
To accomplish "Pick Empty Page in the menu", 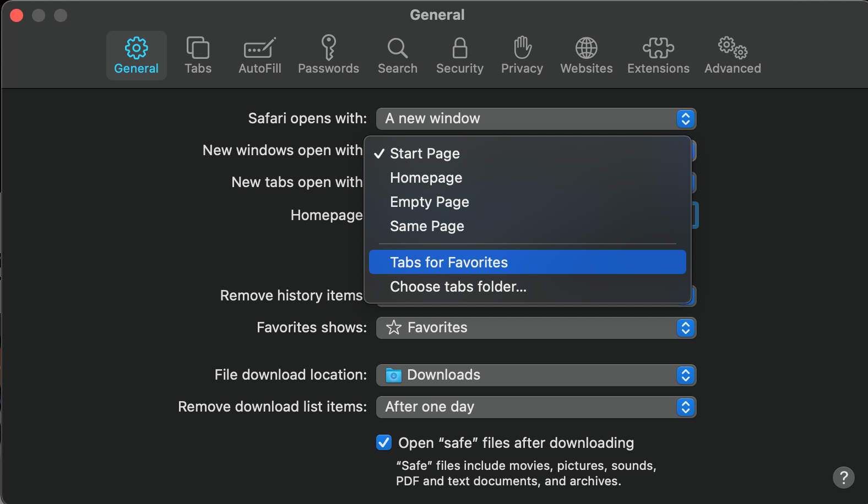I will tap(430, 202).
